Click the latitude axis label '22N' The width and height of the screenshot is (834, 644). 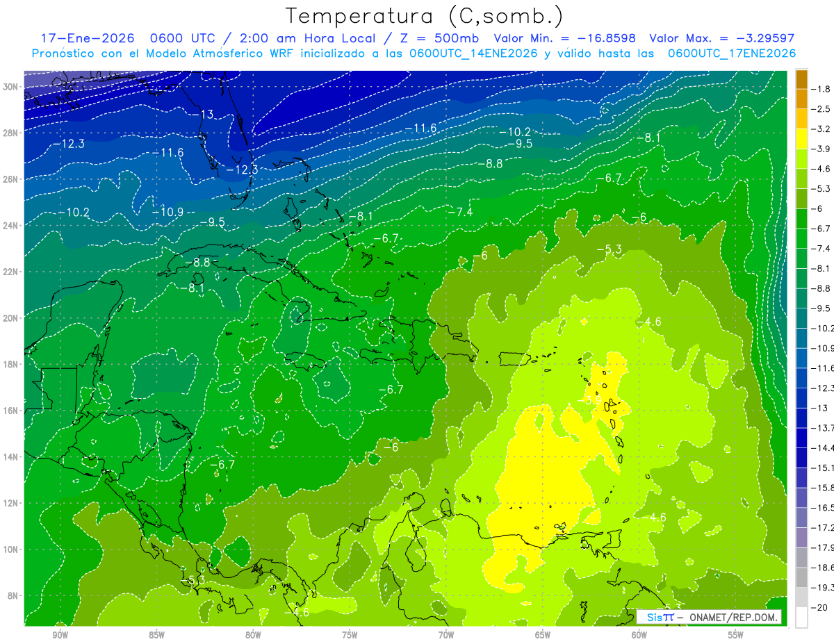[x=10, y=272]
